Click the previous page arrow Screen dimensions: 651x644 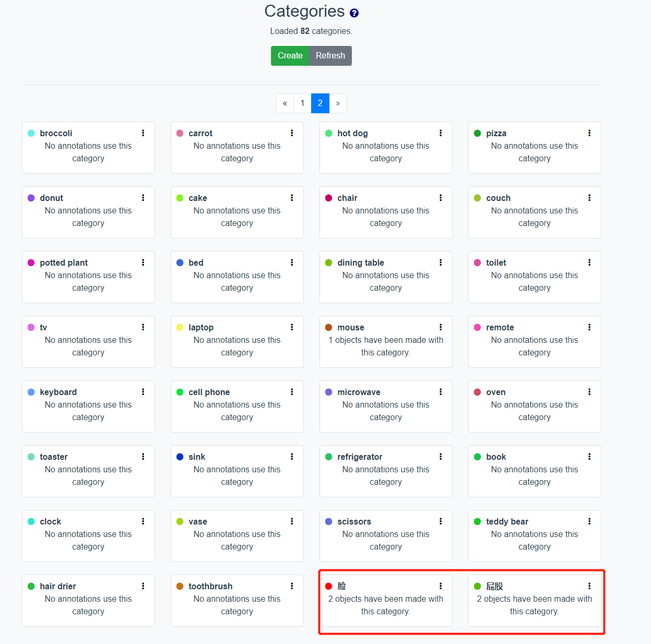285,103
